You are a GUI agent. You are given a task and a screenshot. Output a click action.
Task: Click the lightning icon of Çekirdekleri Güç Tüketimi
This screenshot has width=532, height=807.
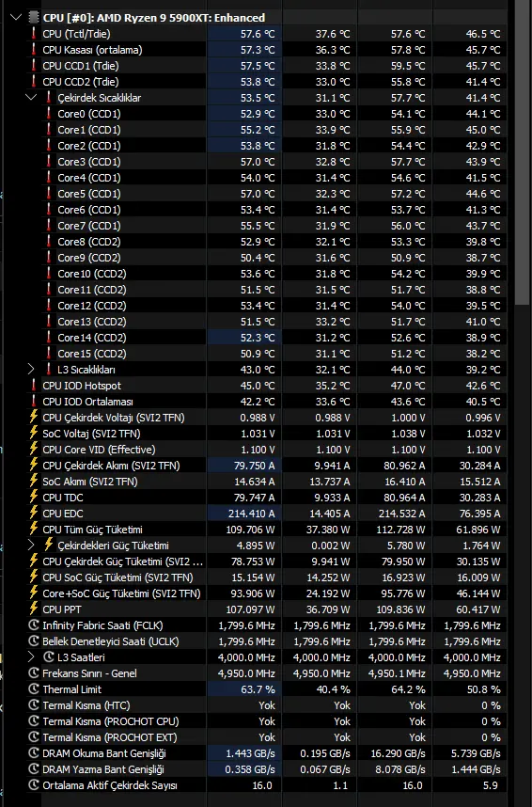[48, 544]
